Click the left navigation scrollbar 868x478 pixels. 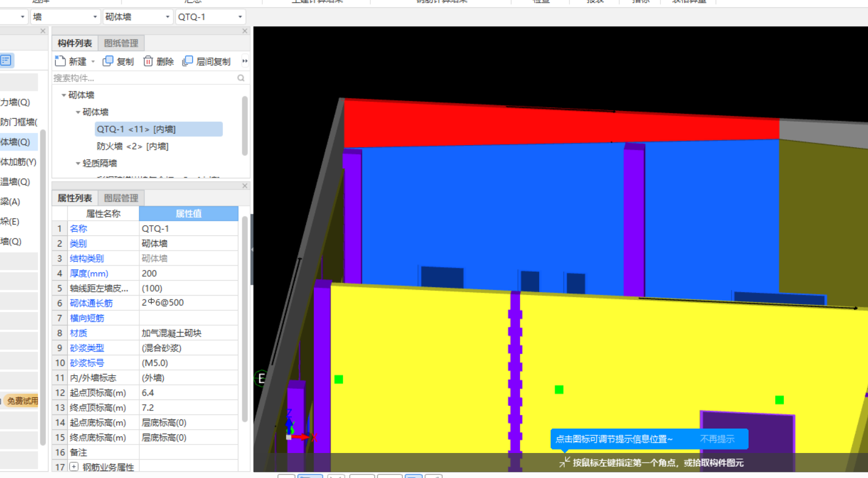tap(43, 287)
